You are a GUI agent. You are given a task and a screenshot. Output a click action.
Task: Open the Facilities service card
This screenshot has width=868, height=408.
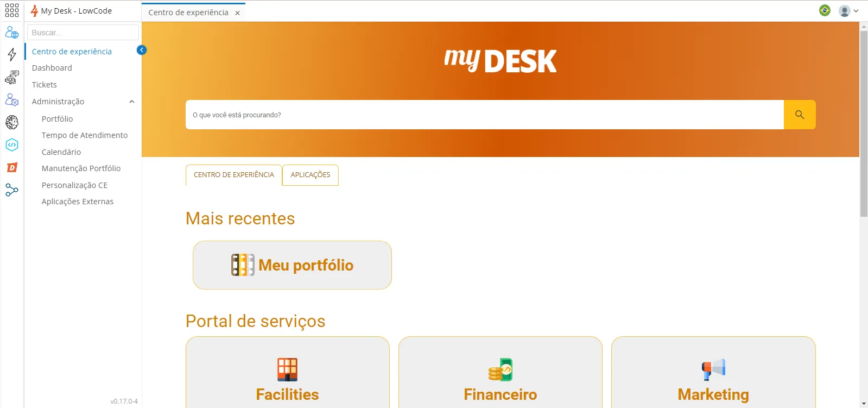(288, 372)
